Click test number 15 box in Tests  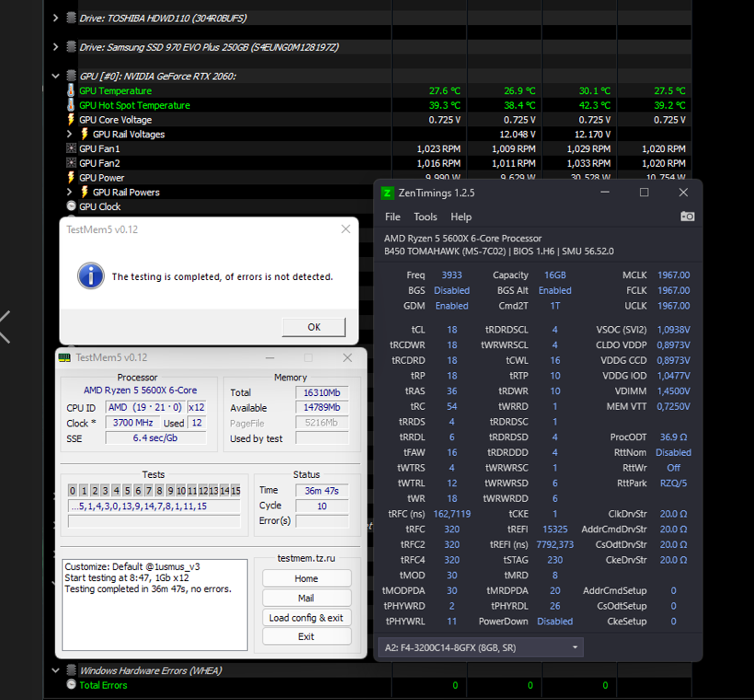click(x=236, y=491)
